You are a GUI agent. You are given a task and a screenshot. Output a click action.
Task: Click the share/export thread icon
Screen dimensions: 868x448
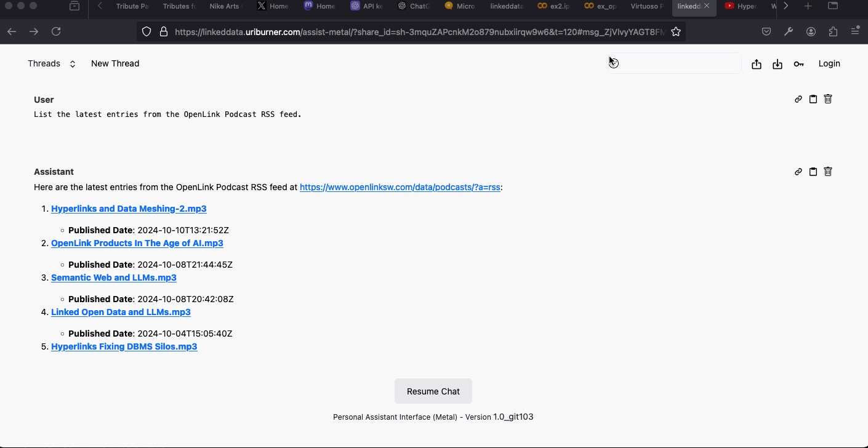[757, 64]
